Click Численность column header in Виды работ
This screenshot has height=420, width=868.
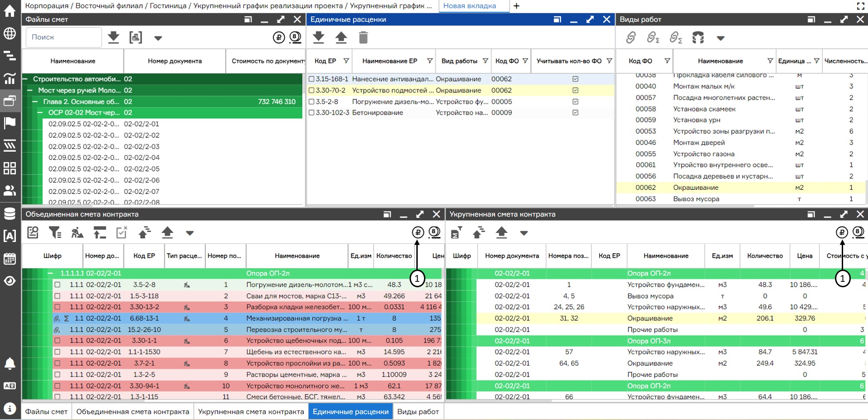tap(845, 61)
